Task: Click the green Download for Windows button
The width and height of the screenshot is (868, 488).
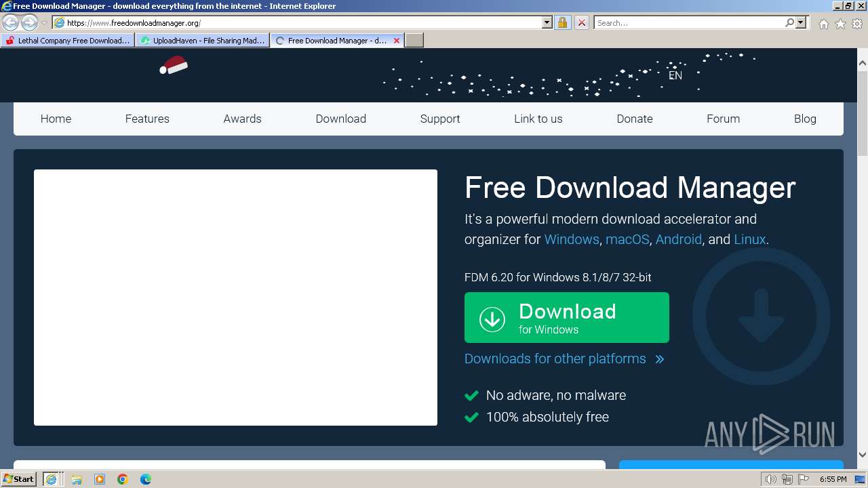Action: point(566,317)
